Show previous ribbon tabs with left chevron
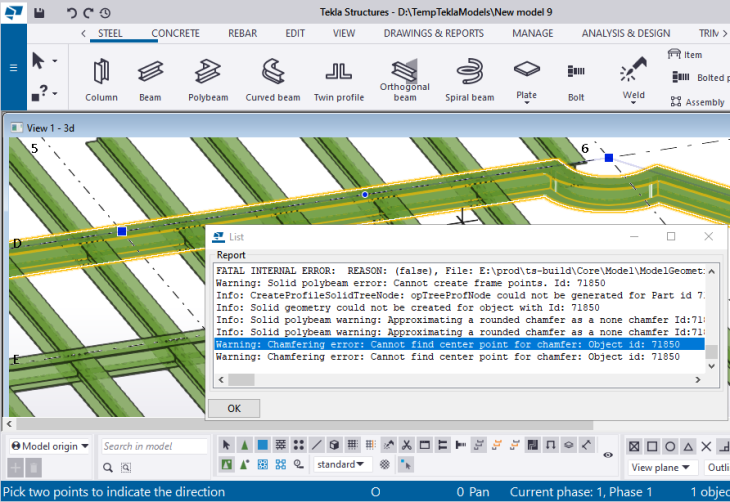The width and height of the screenshot is (730, 502). tap(83, 34)
